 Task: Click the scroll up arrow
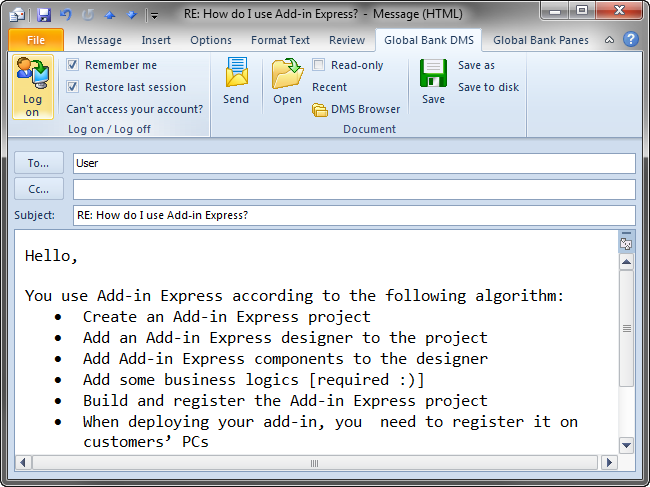[x=626, y=262]
